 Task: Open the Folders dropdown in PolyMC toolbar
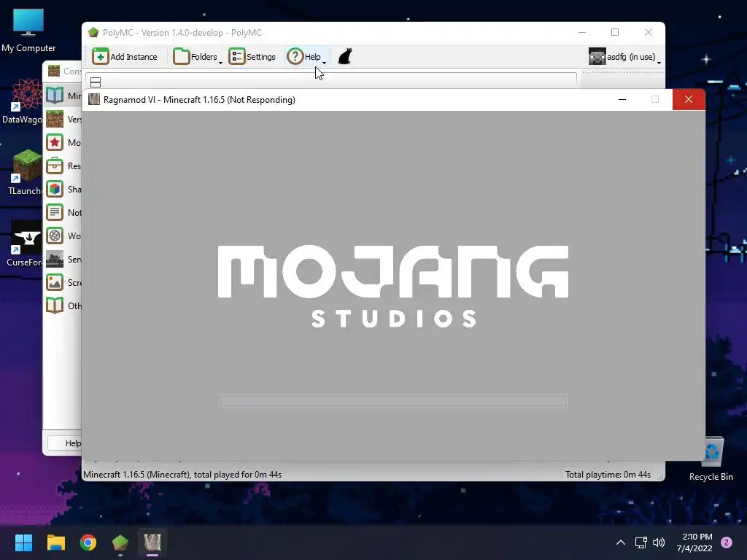click(x=197, y=57)
